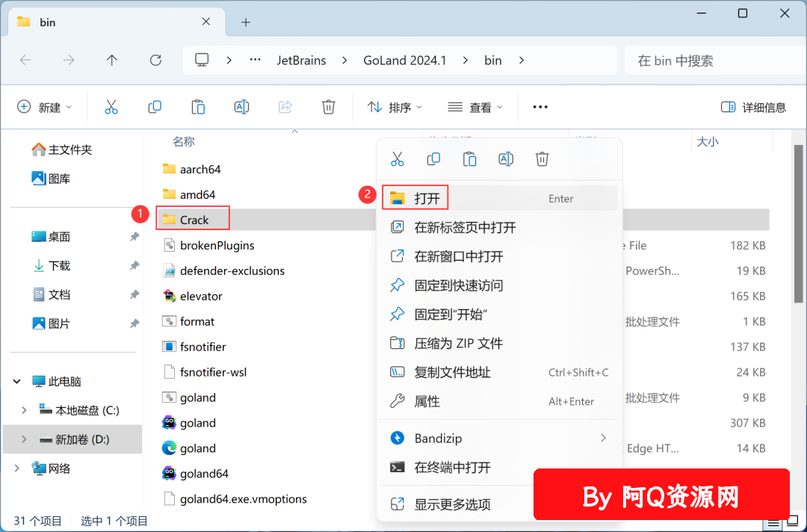
Task: Go up one folder level
Action: [x=111, y=61]
